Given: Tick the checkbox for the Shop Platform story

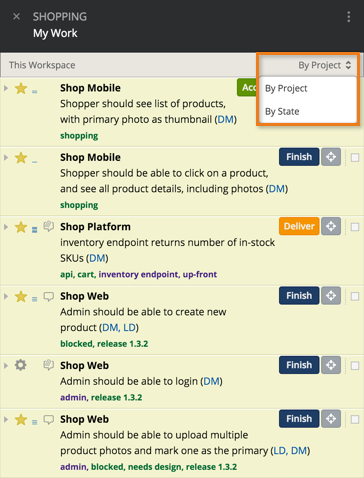Looking at the screenshot, I should click(x=355, y=227).
